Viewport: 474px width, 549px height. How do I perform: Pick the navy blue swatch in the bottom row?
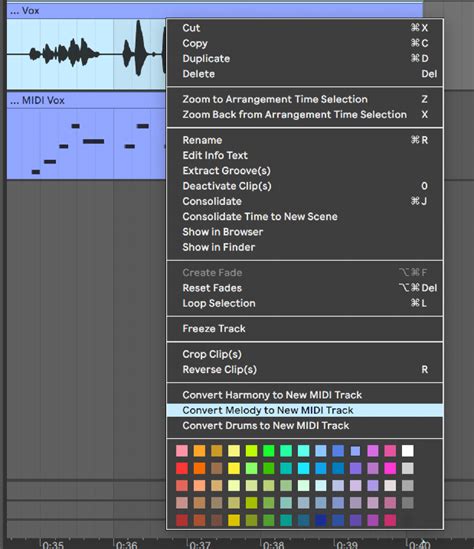(321, 520)
